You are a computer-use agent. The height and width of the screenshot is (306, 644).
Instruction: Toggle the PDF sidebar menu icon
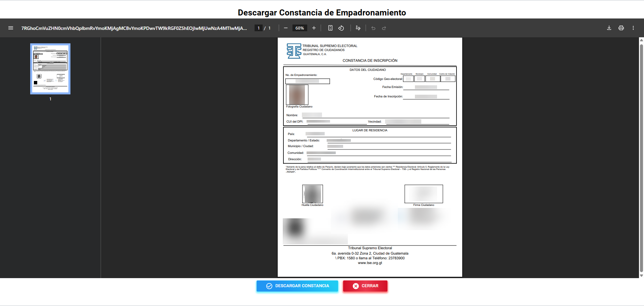click(11, 28)
